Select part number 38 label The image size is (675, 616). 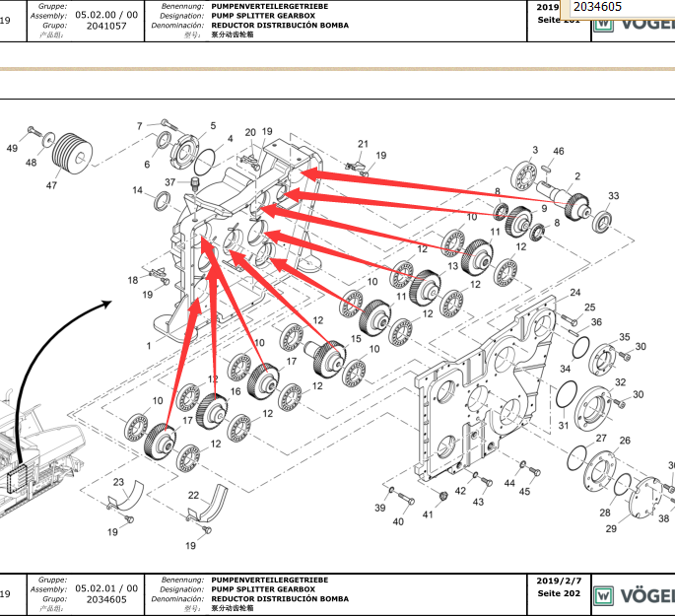tap(664, 518)
